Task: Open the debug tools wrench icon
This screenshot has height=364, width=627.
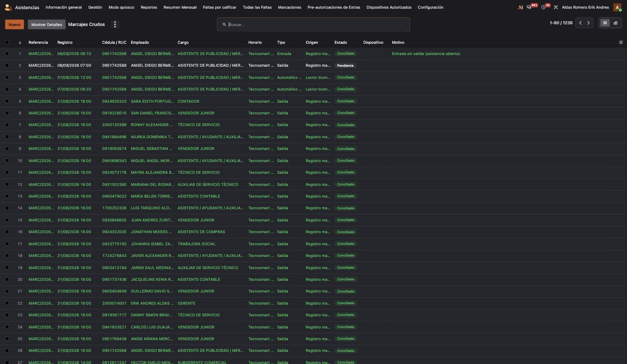Action: click(x=555, y=7)
